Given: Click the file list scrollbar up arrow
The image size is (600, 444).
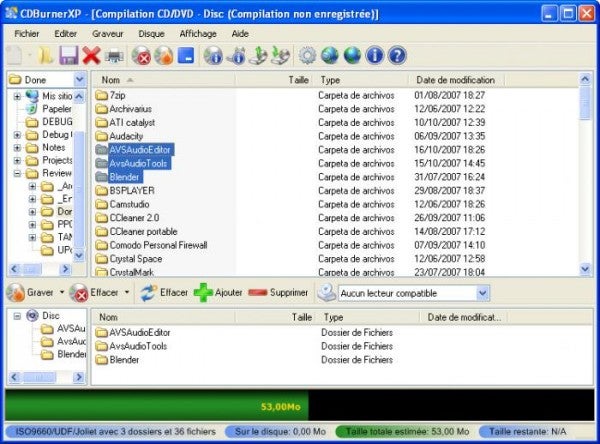Looking at the screenshot, I should (x=585, y=79).
